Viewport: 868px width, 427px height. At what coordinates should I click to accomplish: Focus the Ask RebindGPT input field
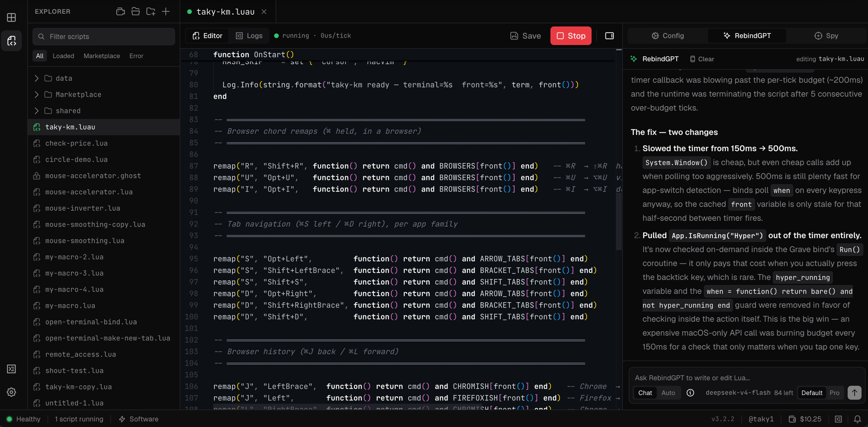pyautogui.click(x=746, y=378)
